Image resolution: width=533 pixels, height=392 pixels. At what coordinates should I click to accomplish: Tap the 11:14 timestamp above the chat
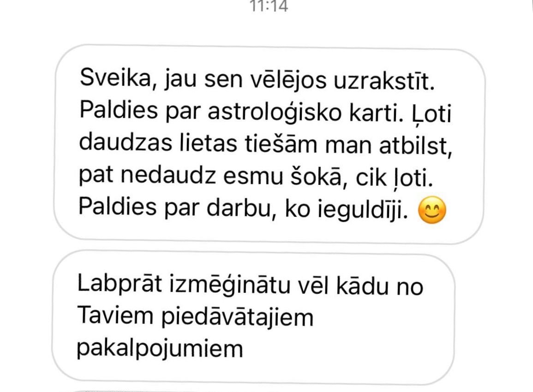pyautogui.click(x=269, y=6)
